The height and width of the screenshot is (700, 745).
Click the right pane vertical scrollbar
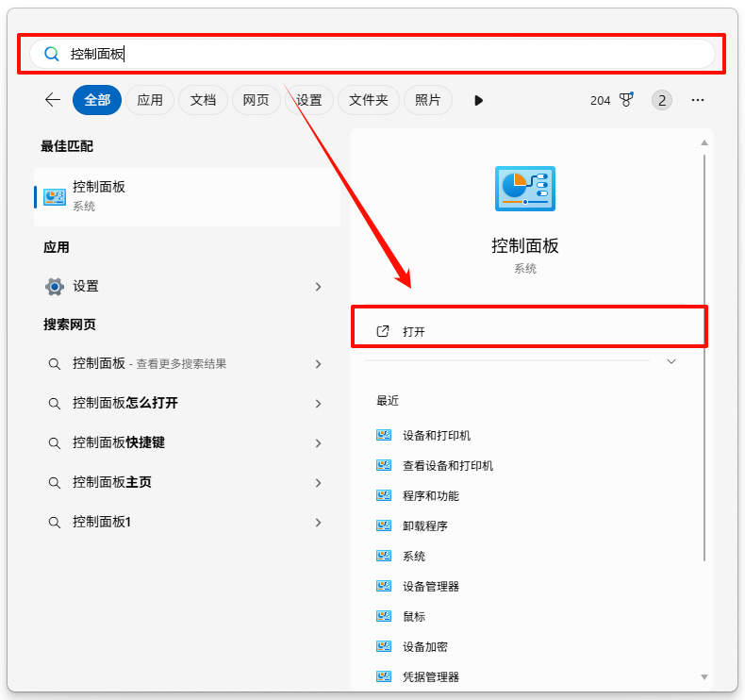tap(704, 358)
